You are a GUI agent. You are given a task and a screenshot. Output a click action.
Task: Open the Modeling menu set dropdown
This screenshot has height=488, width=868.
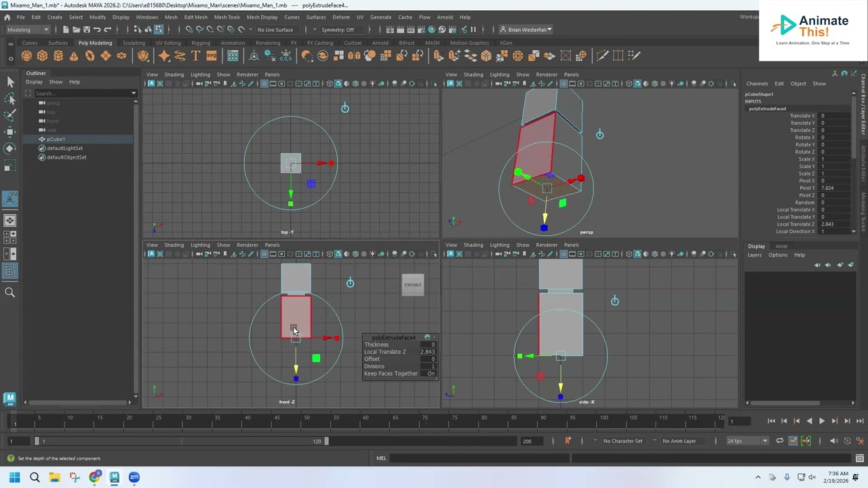coord(27,30)
